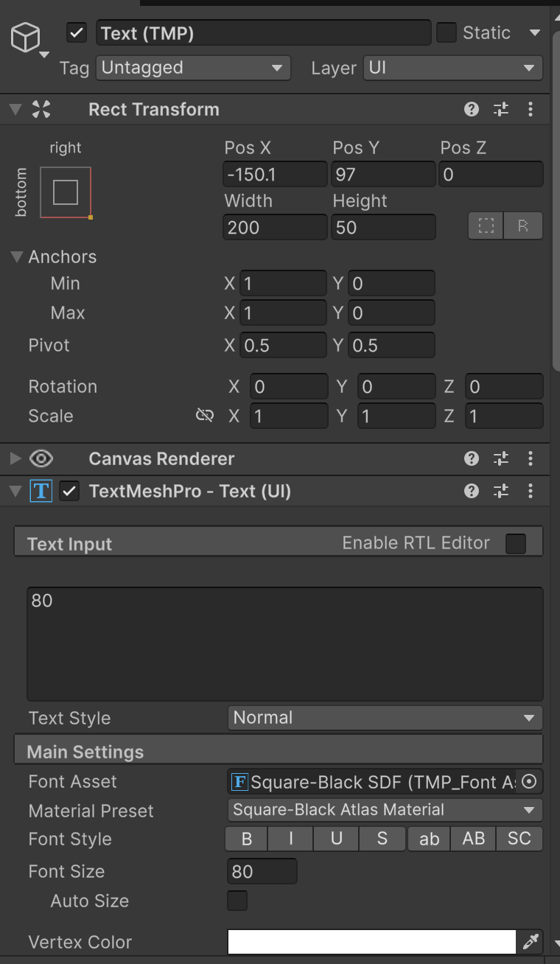The height and width of the screenshot is (964, 560).
Task: Toggle Italic font style button
Action: point(291,839)
